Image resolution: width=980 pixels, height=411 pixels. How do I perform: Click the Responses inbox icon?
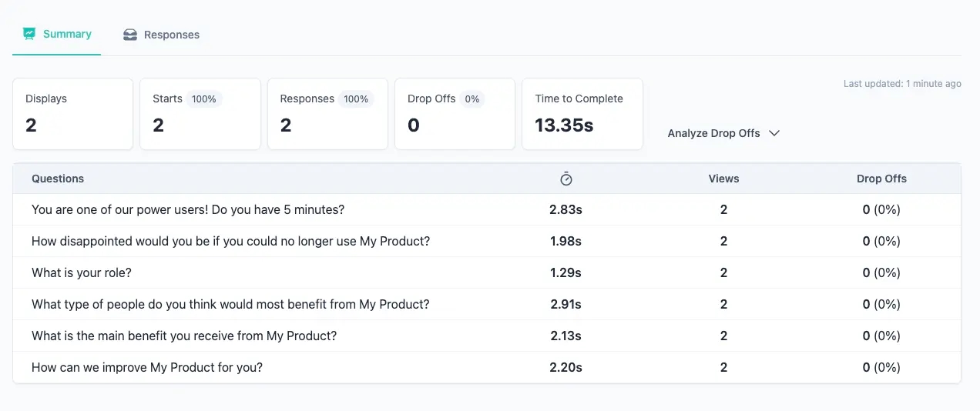pyautogui.click(x=130, y=35)
